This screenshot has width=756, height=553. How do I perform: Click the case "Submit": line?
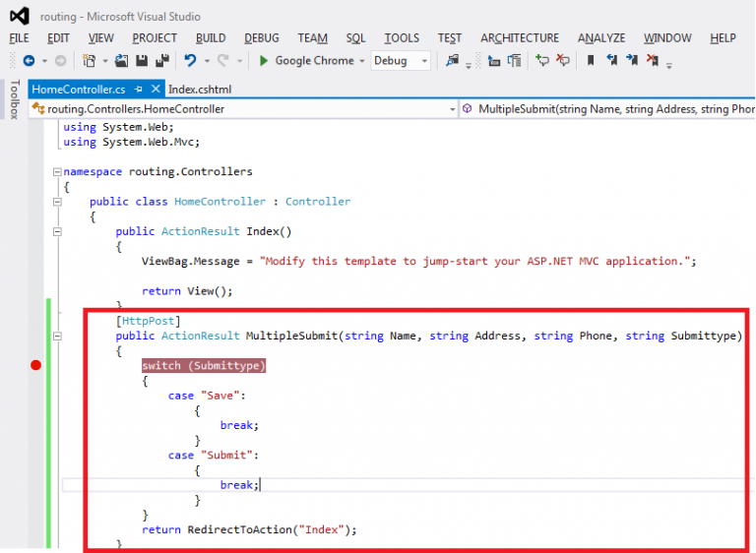pyautogui.click(x=213, y=456)
